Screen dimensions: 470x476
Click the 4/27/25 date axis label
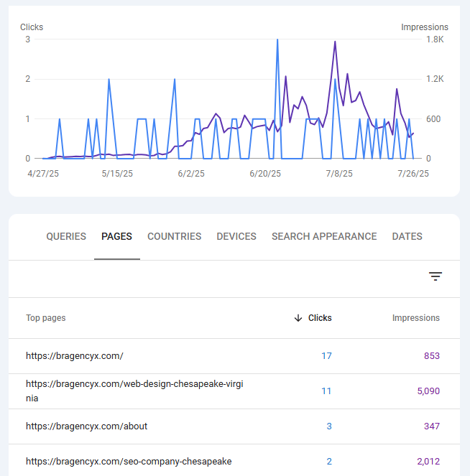43,174
